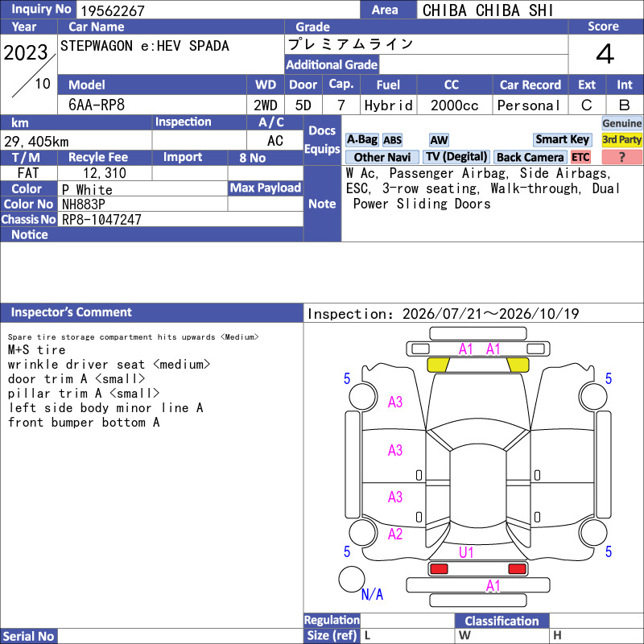This screenshot has height=644, width=644.
Task: Click the 2000cc engine value
Action: tap(455, 105)
